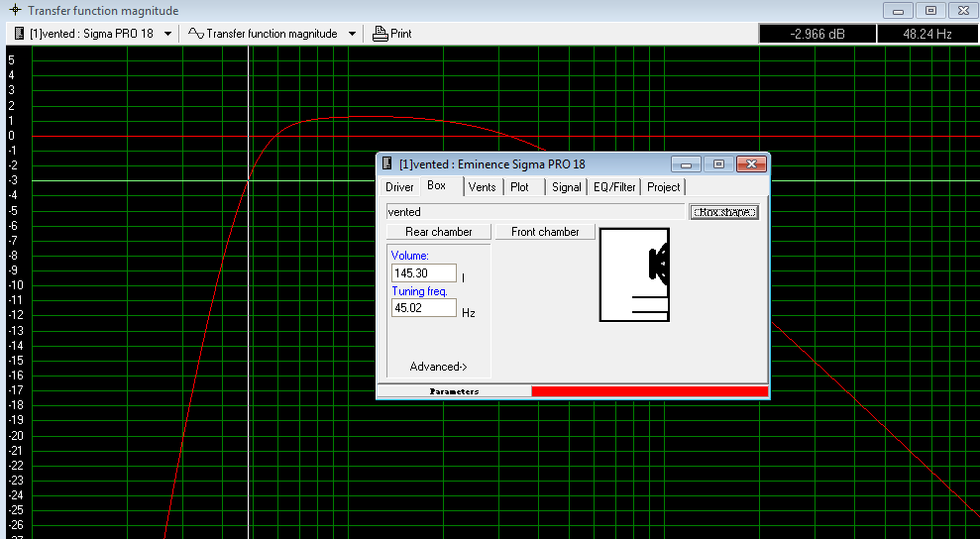Select the Box tab
This screenshot has width=980, height=539.
(436, 185)
